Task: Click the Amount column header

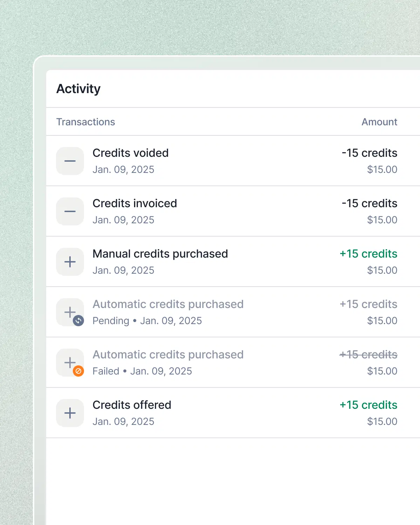Action: [379, 122]
